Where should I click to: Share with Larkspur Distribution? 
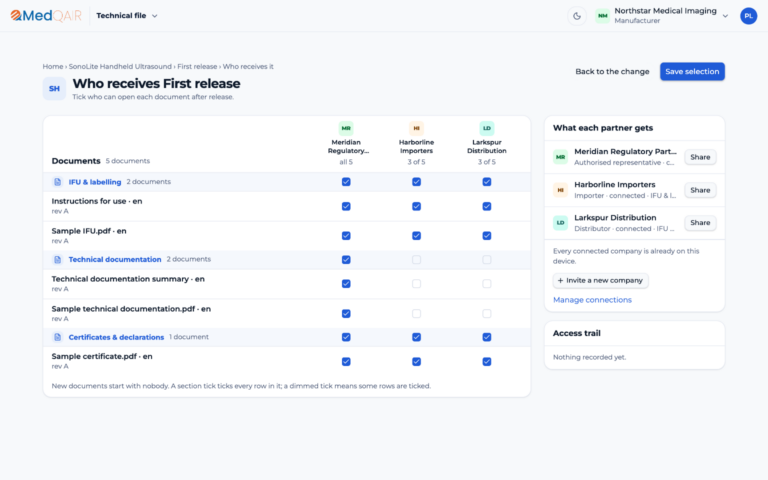pos(700,223)
